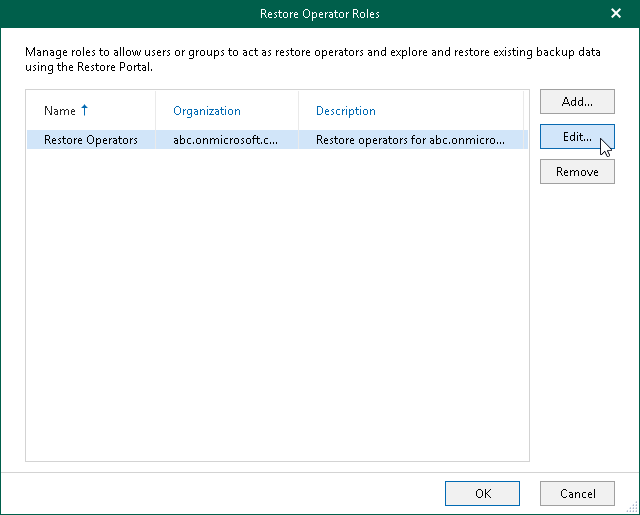The height and width of the screenshot is (515, 640).
Task: Click the Add... button
Action: click(x=577, y=101)
